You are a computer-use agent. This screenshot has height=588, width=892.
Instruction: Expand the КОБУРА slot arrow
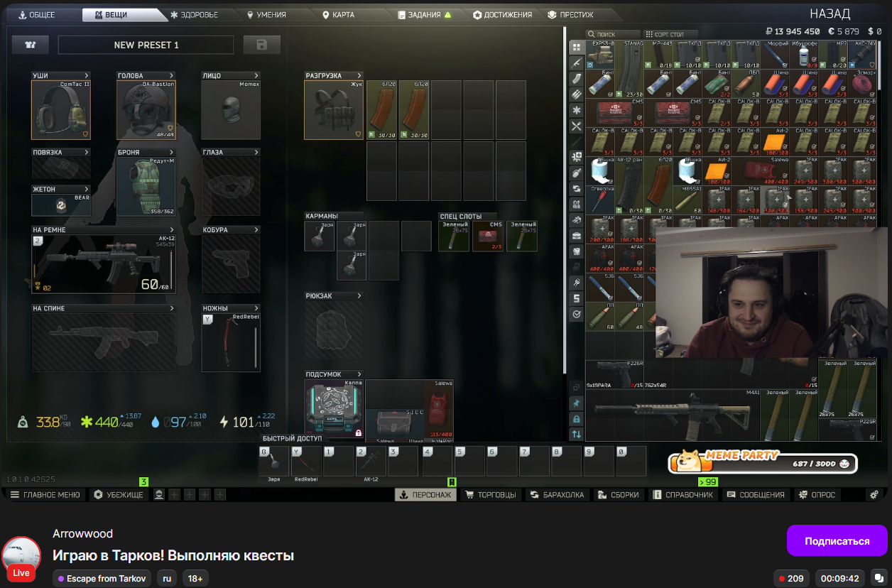coord(256,230)
